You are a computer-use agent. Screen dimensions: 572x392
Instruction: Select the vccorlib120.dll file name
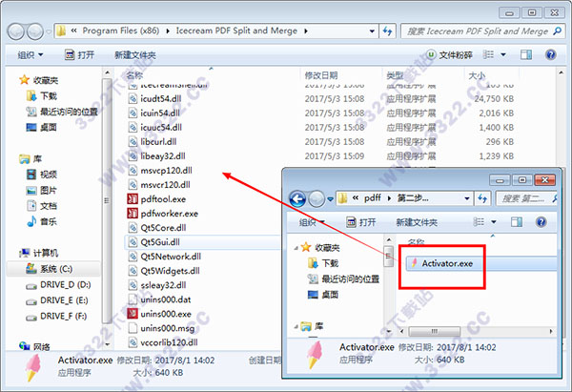pyautogui.click(x=169, y=342)
